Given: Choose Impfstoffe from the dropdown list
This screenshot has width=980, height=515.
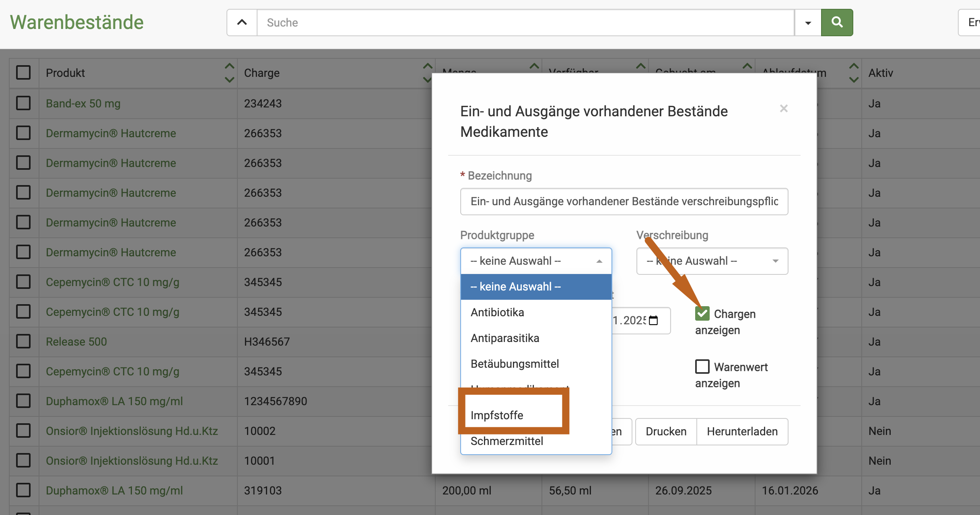Looking at the screenshot, I should (x=497, y=415).
